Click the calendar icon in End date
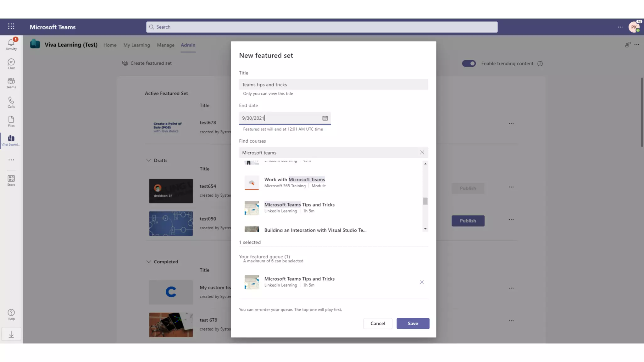 (x=325, y=118)
